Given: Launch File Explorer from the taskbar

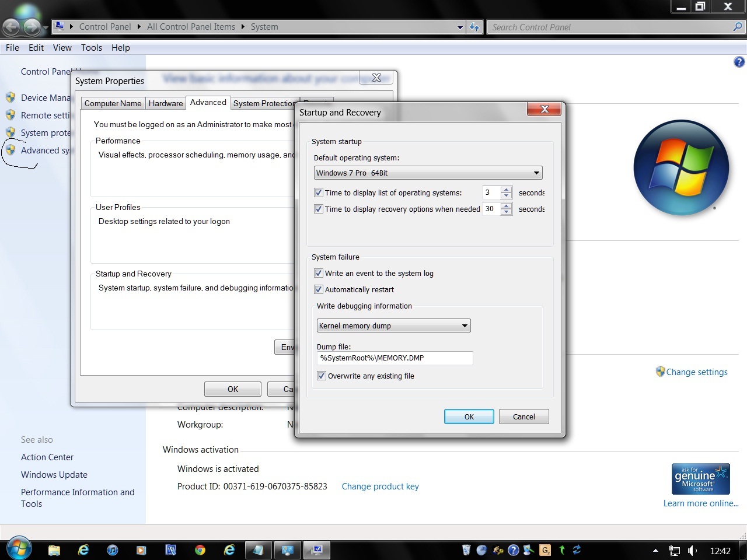Looking at the screenshot, I should click(x=54, y=549).
